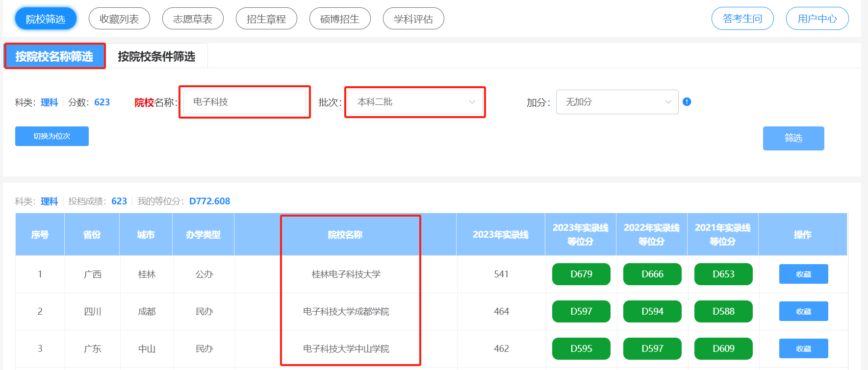Image resolution: width=868 pixels, height=370 pixels.
Task: Click the 切换为位次 button
Action: (x=52, y=136)
